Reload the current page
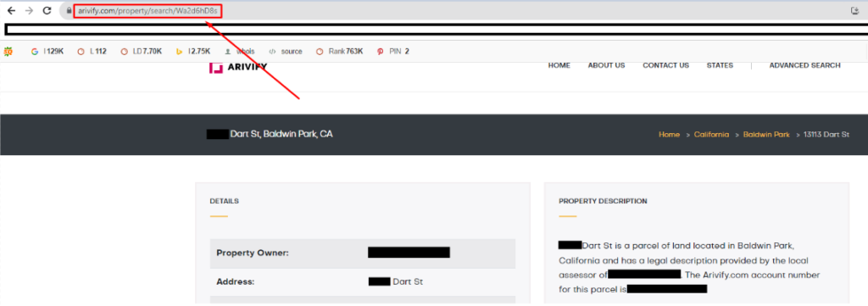Image resolution: width=868 pixels, height=306 pixels. (x=47, y=10)
